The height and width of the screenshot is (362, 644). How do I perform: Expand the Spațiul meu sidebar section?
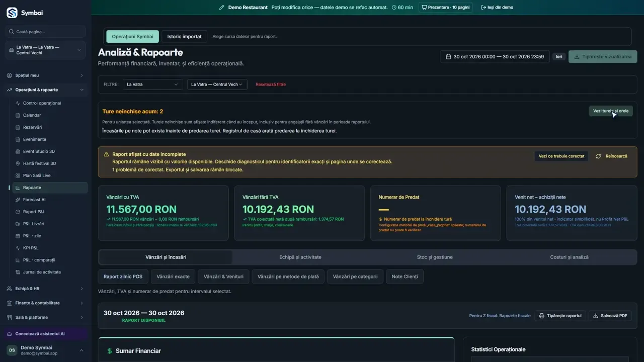pyautogui.click(x=45, y=75)
